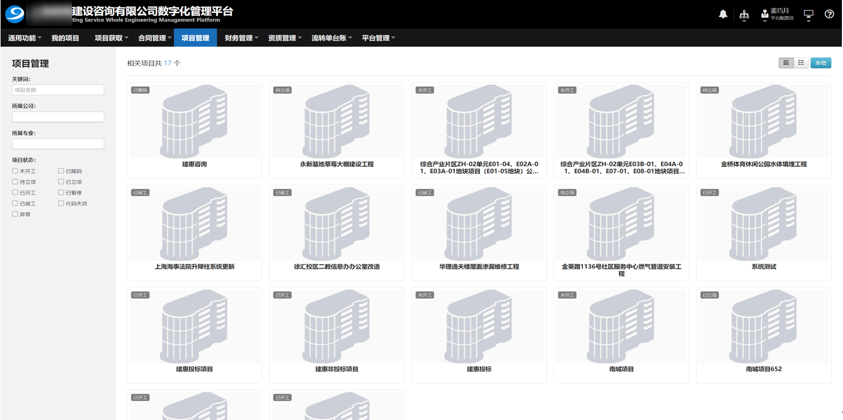Open the 所属公司 selection field

(x=58, y=117)
